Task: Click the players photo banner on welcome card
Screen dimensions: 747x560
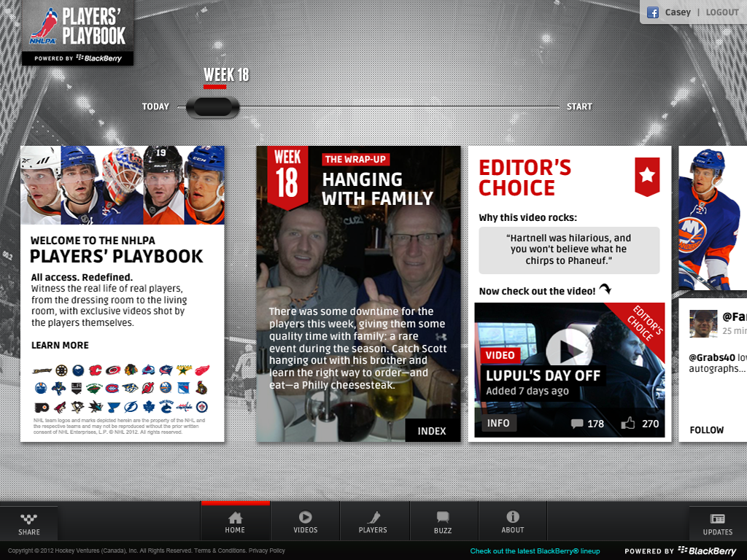Action: click(x=122, y=184)
